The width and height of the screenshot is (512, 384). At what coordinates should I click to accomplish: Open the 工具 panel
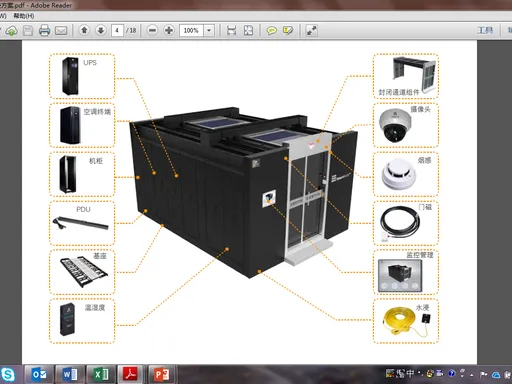click(x=485, y=31)
